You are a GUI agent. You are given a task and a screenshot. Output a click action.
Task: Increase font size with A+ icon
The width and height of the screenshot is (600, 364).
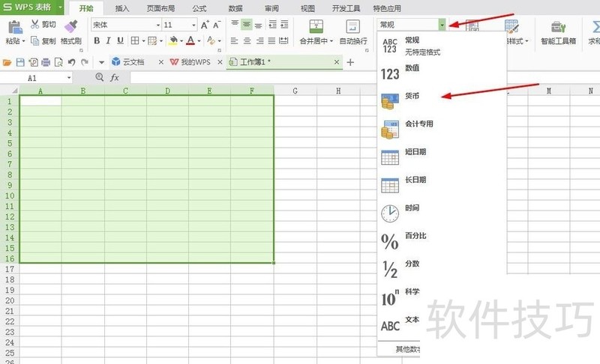pyautogui.click(x=205, y=25)
